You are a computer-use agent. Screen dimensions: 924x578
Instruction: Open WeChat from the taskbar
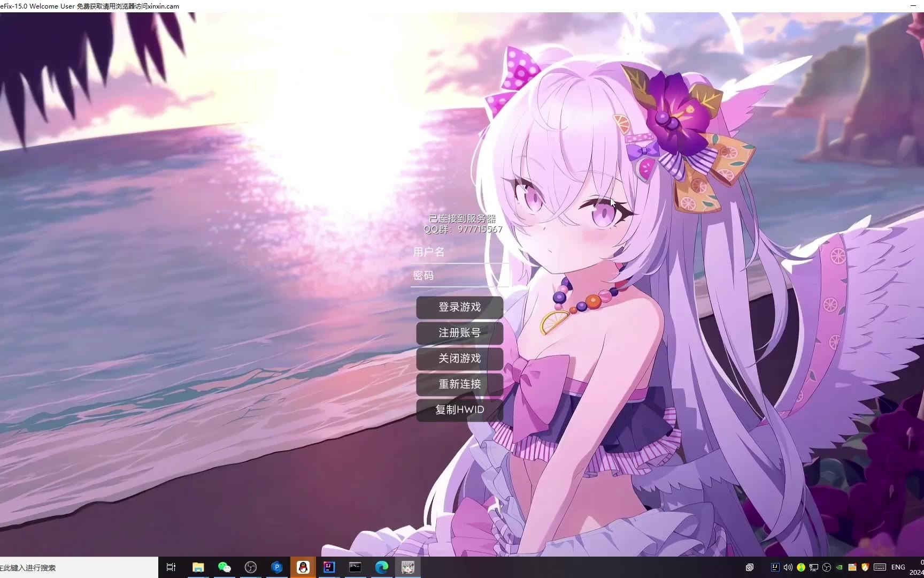(x=225, y=567)
